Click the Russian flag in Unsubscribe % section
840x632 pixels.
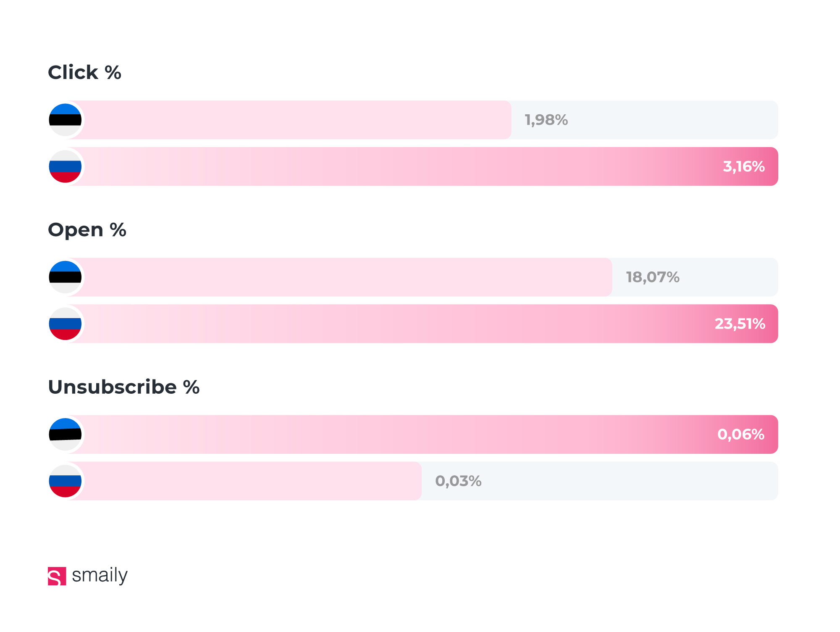pyautogui.click(x=65, y=481)
